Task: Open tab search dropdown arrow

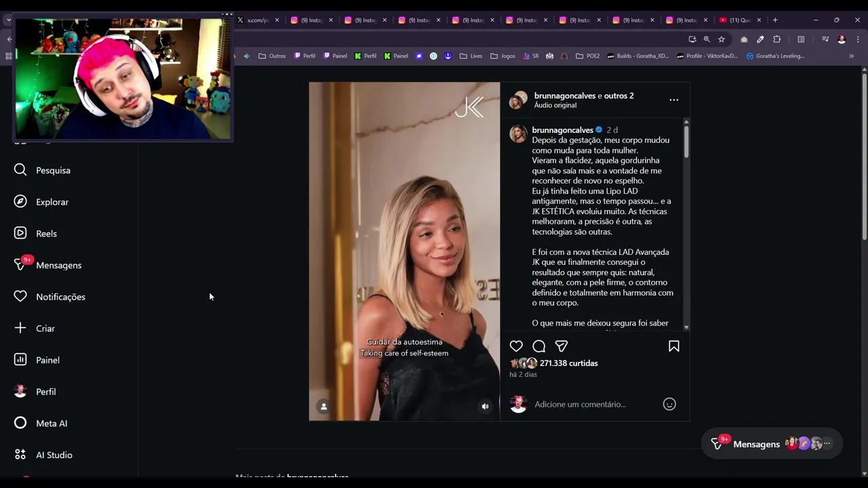Action: pyautogui.click(x=8, y=20)
